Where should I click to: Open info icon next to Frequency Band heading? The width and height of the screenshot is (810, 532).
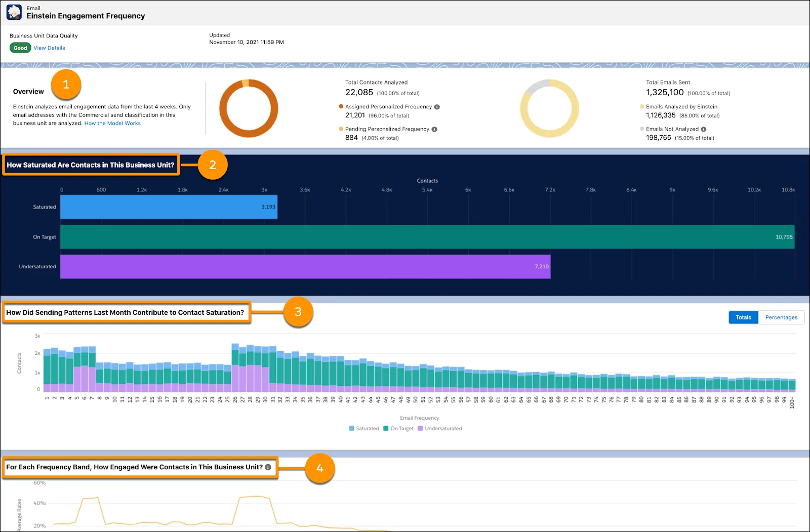(x=268, y=467)
